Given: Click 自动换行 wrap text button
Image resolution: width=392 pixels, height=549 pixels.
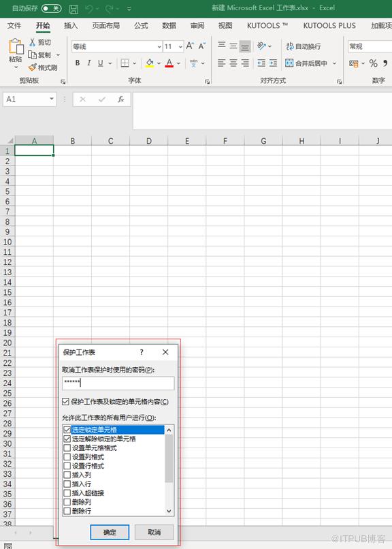Looking at the screenshot, I should (304, 46).
